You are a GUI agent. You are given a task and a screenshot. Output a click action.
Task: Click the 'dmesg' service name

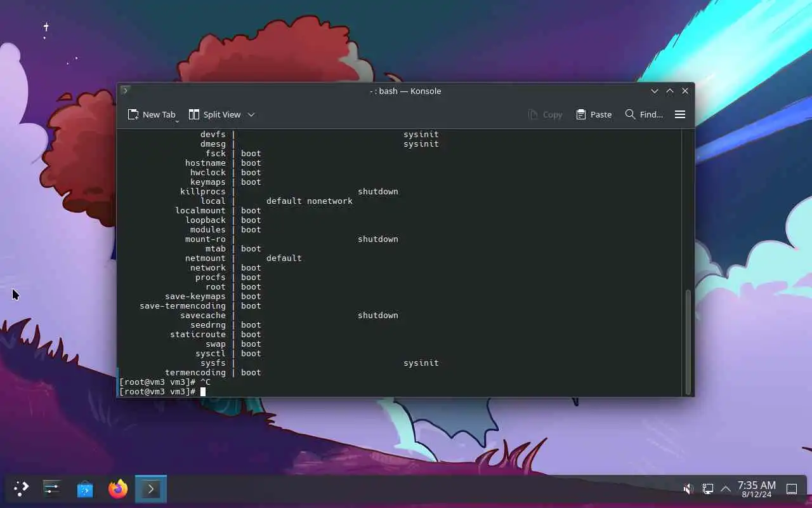213,144
